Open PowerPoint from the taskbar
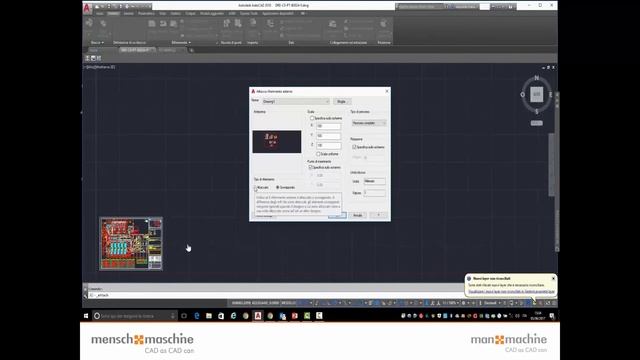640x360 pixels. click(295, 316)
